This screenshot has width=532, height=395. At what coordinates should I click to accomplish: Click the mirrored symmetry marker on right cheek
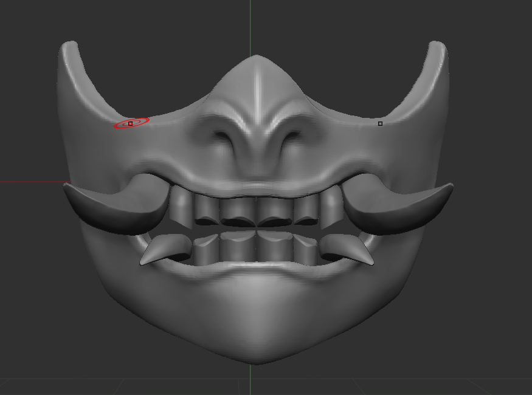[x=381, y=123]
